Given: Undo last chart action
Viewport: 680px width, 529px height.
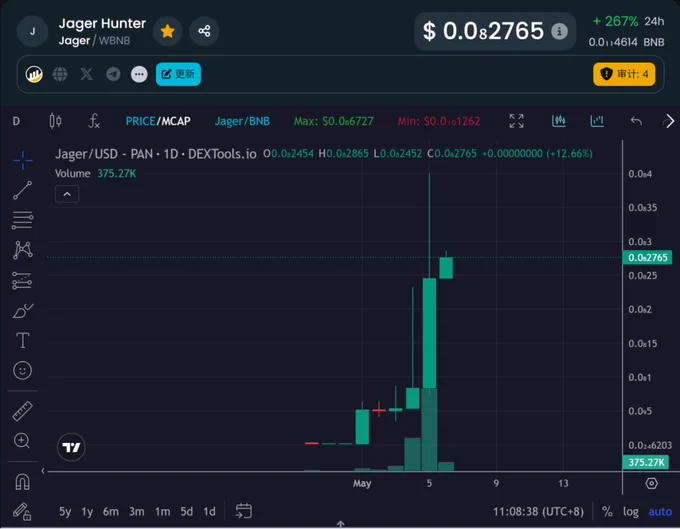Looking at the screenshot, I should [x=636, y=121].
